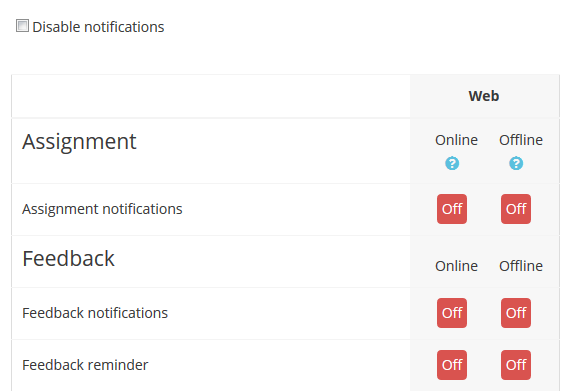
Task: Click Offline label in Feedback section
Action: point(521,266)
